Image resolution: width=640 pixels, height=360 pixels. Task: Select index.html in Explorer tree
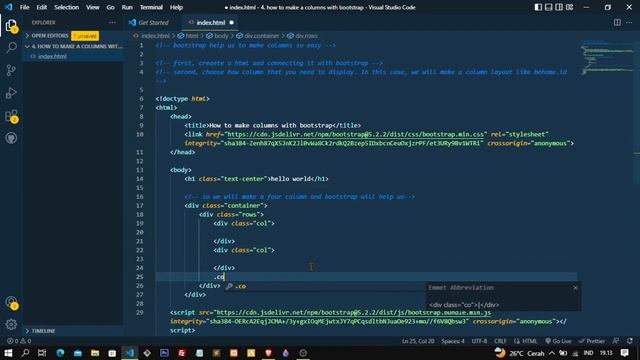coord(73,56)
